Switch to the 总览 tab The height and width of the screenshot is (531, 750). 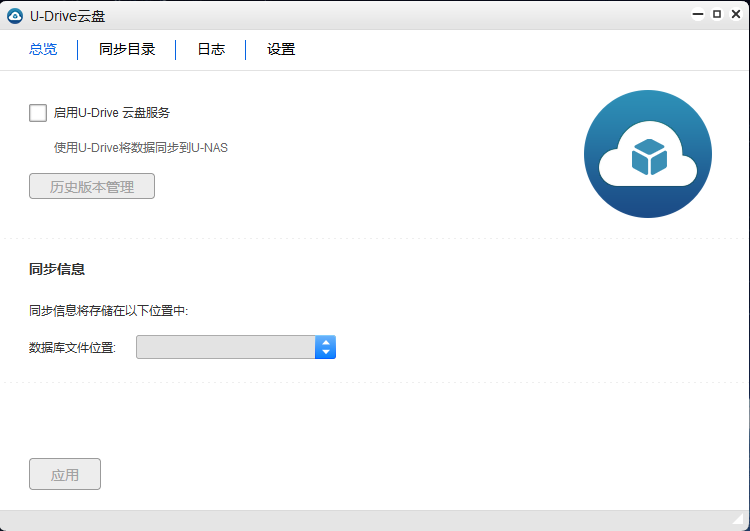[43, 49]
